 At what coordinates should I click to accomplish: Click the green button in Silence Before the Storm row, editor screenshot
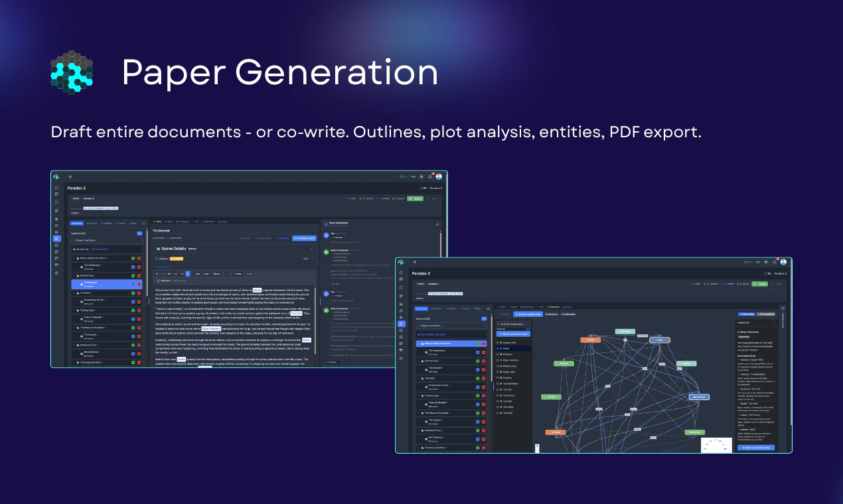pos(133,259)
